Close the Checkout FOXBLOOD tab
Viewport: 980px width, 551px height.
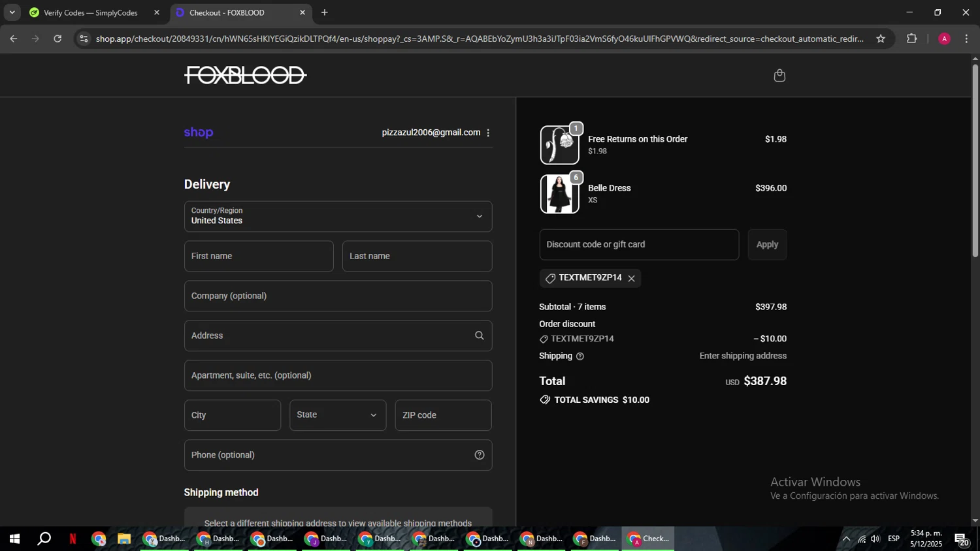(x=302, y=12)
